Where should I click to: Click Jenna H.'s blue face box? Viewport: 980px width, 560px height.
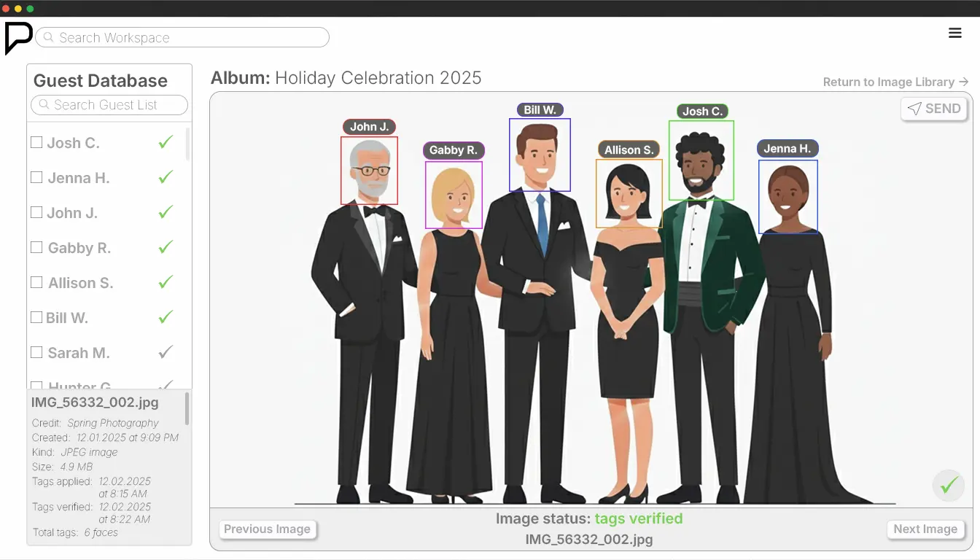coord(788,197)
